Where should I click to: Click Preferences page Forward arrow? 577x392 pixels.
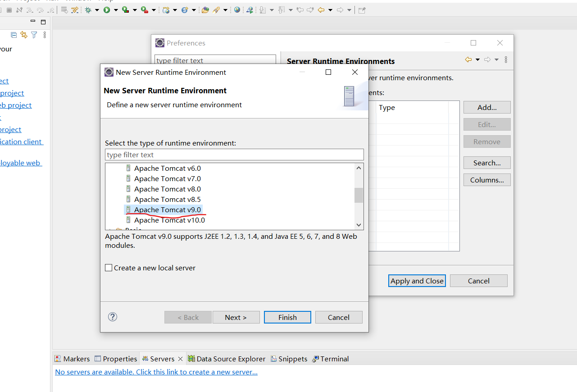coord(487,59)
